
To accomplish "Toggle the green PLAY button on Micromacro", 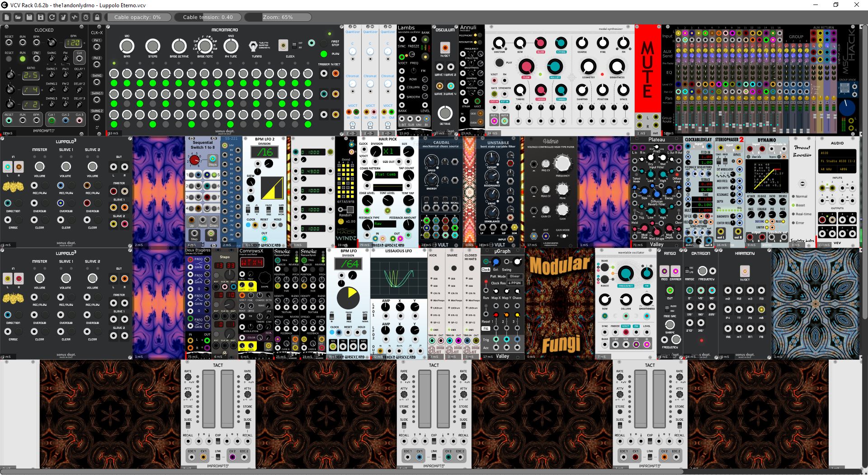I will tap(324, 54).
